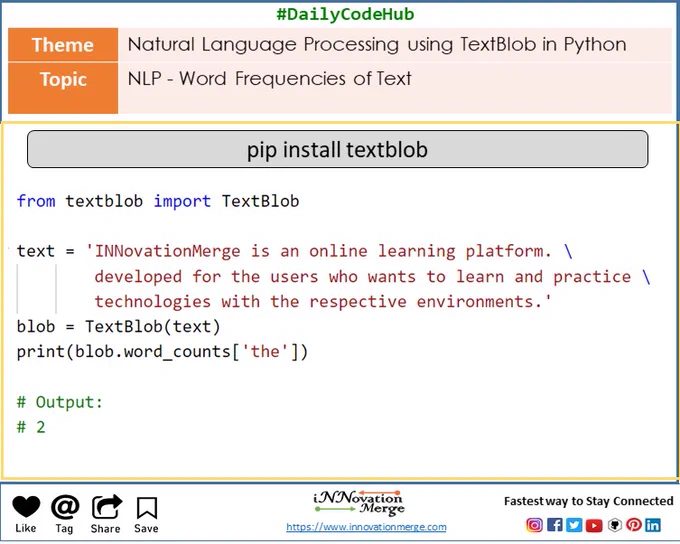
Task: Click the 'from textblob import TextBlob' line
Action: pos(158,201)
